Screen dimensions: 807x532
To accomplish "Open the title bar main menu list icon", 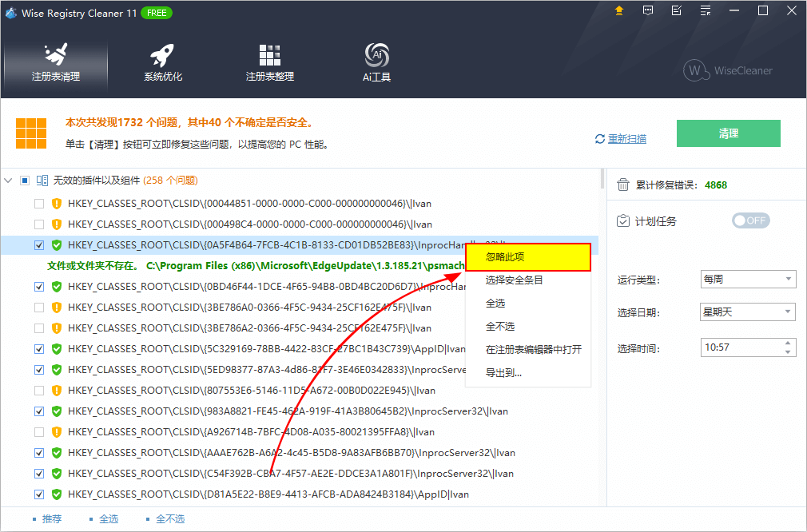I will coord(706,10).
